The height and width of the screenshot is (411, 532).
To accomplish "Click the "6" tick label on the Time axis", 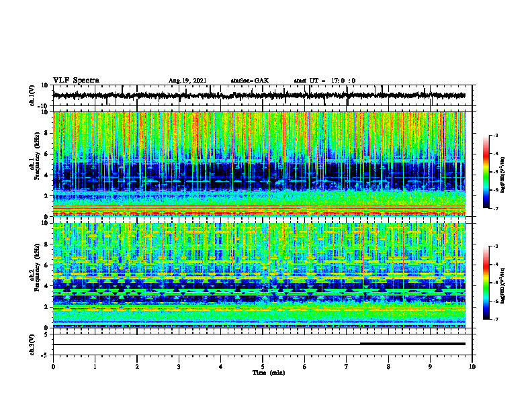I will coord(305,367).
